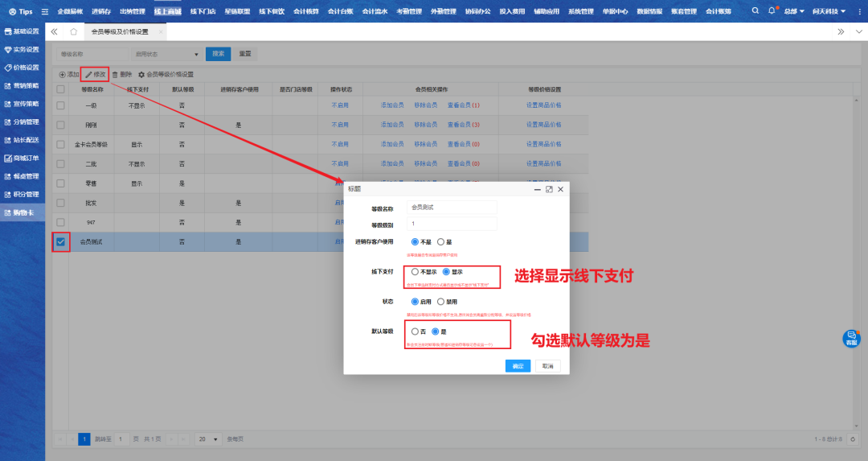Open the 线下门店 top menu
Screen dimensions: 868x461
(x=203, y=12)
